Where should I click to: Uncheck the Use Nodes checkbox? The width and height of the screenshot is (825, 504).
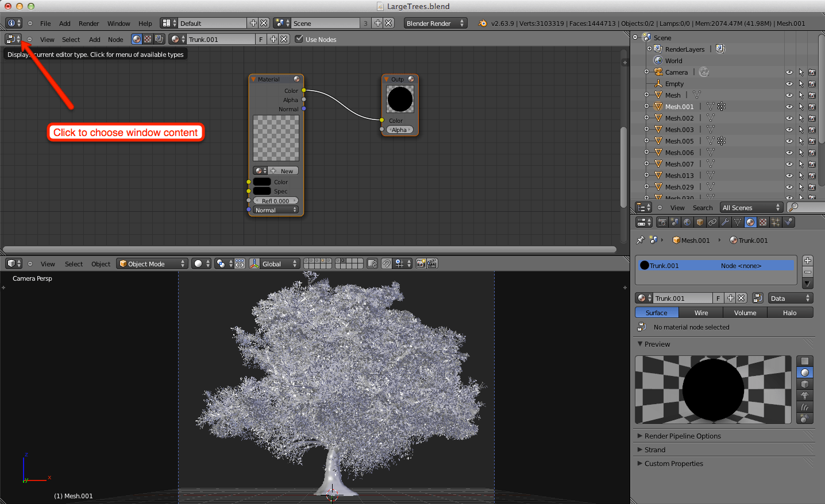point(299,39)
